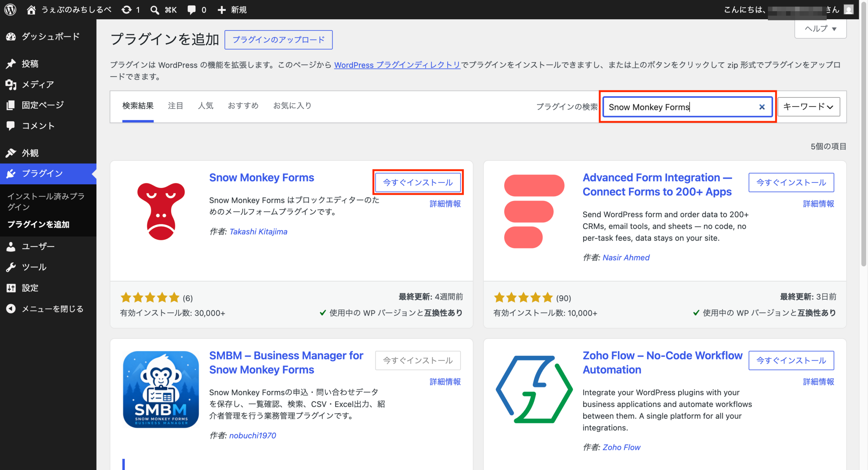Open プラグインを追加 submenu item
The image size is (868, 470).
coord(38,225)
